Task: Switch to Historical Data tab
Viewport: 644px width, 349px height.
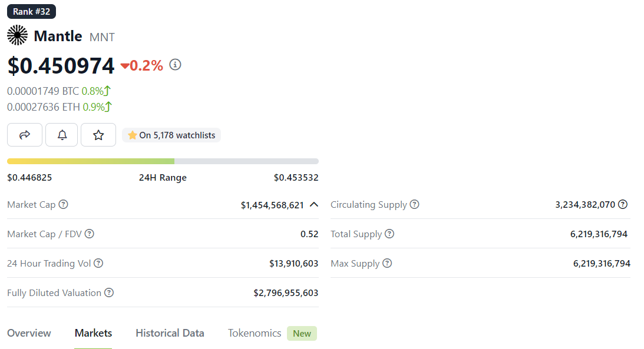Action: tap(170, 333)
